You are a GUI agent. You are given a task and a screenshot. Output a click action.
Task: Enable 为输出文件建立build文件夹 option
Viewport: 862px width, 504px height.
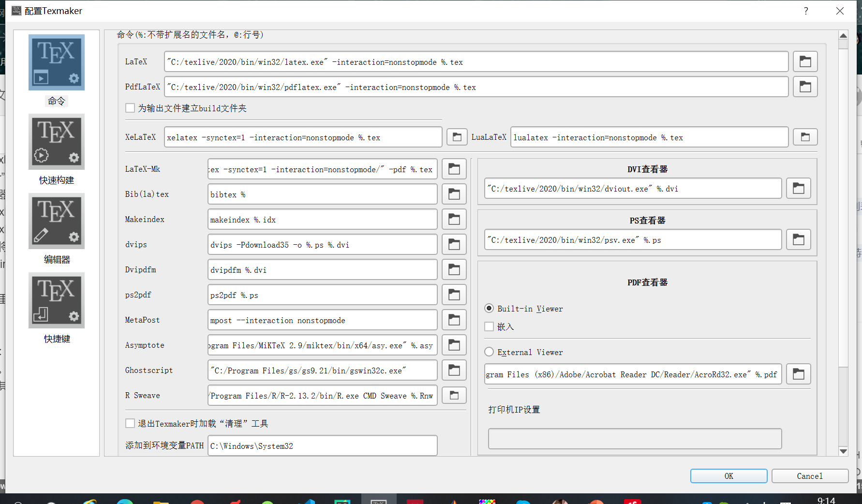coord(130,108)
